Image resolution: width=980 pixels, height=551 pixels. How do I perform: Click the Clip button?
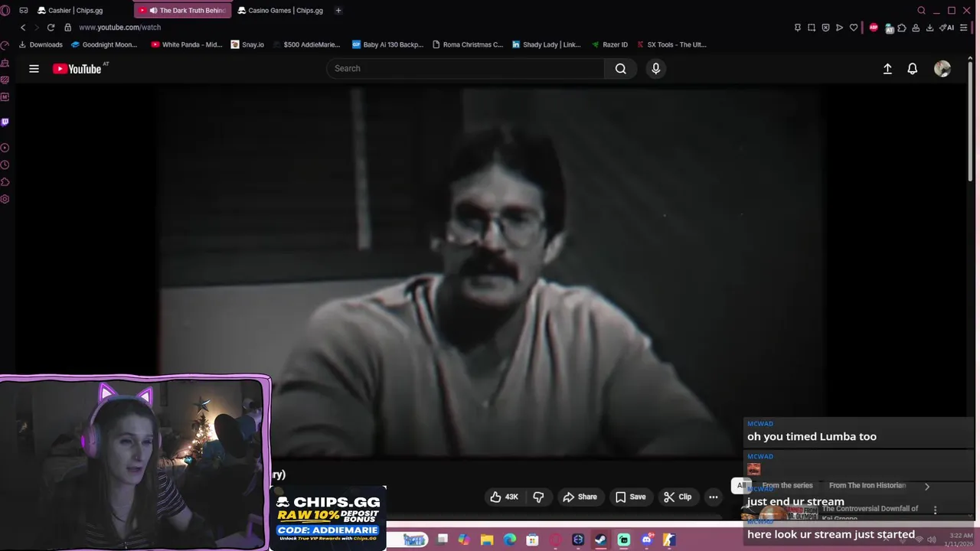coord(678,497)
